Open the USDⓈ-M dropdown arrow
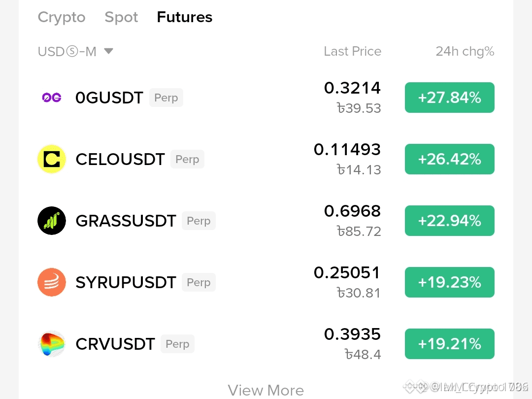 click(x=108, y=51)
